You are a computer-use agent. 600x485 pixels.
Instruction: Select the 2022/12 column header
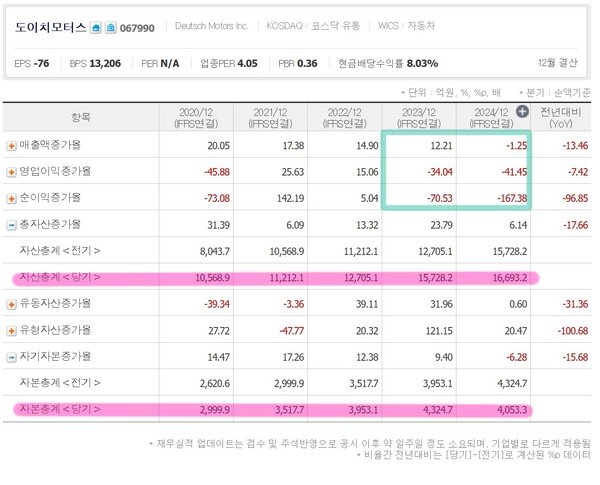pos(344,118)
